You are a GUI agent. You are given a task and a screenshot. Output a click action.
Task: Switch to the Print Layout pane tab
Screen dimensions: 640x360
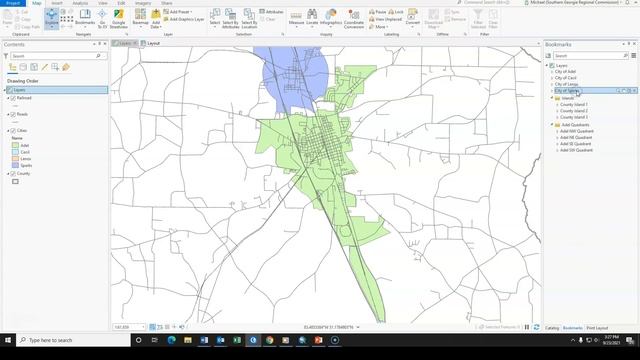coord(597,328)
